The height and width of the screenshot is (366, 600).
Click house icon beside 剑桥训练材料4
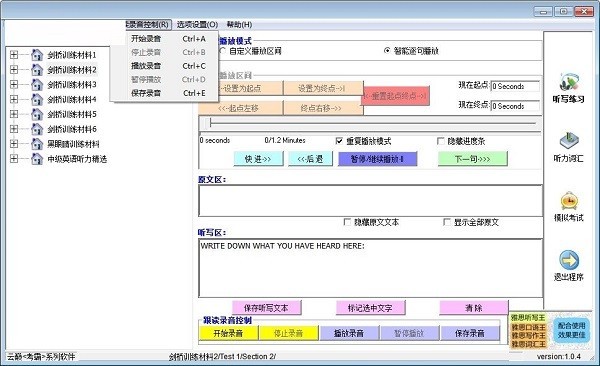37,100
